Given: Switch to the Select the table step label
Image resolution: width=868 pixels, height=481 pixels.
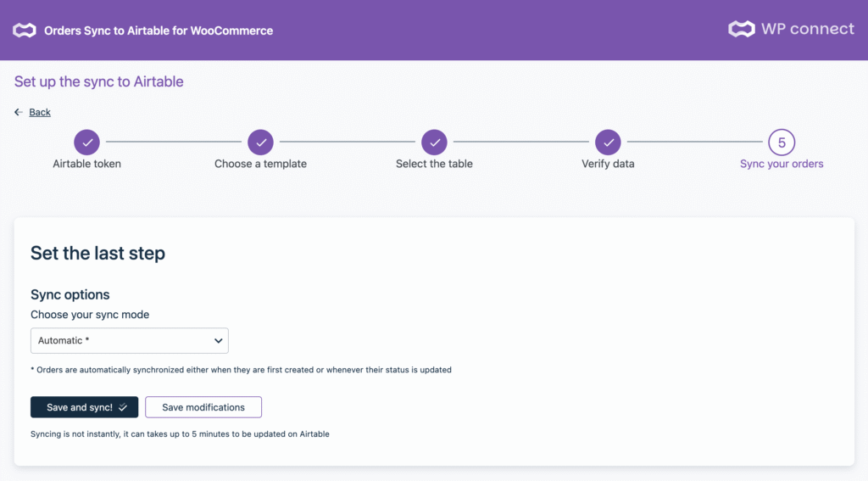Looking at the screenshot, I should pyautogui.click(x=434, y=164).
